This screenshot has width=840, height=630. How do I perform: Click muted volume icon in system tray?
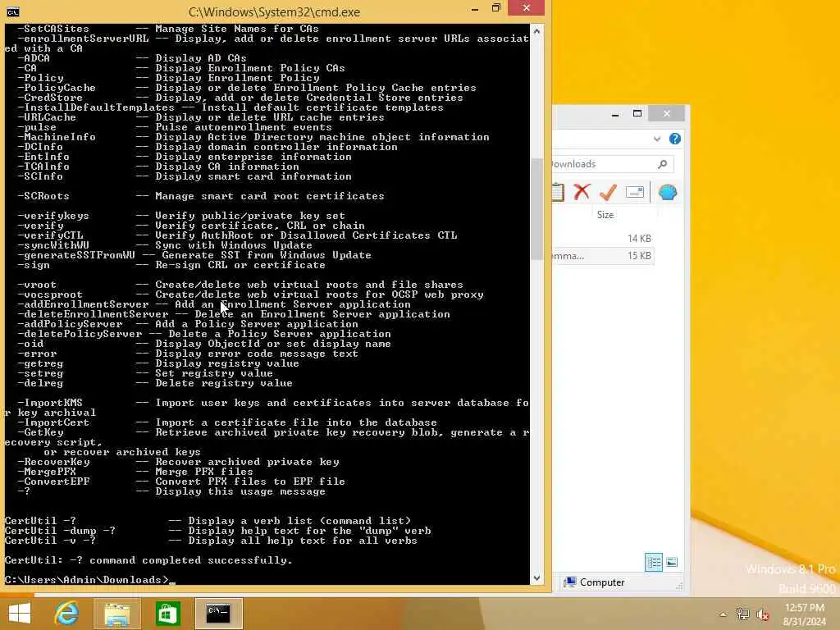[763, 614]
